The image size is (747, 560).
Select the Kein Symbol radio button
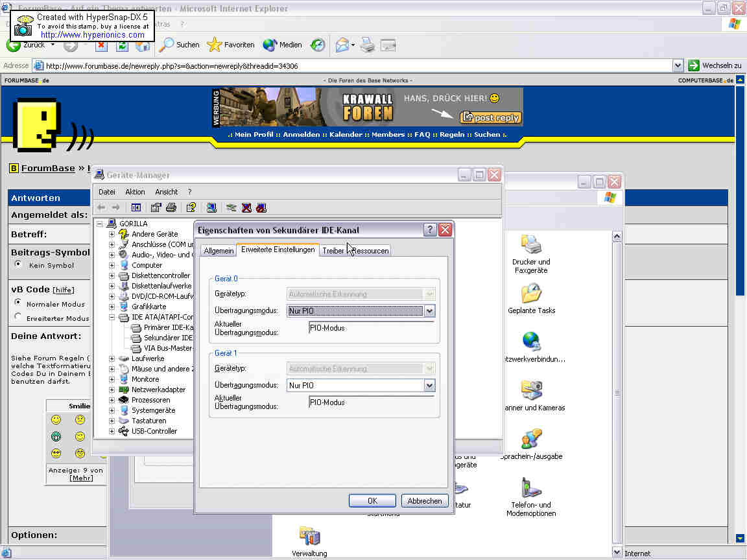pos(18,264)
